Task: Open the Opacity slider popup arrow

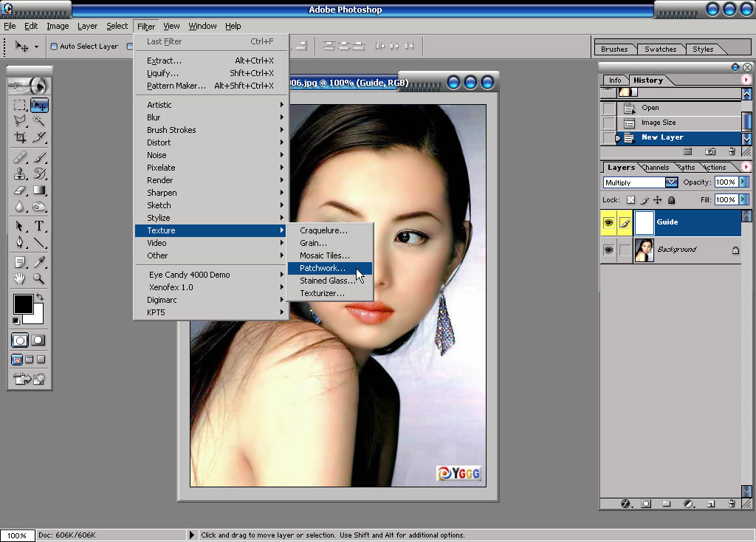Action: click(743, 182)
